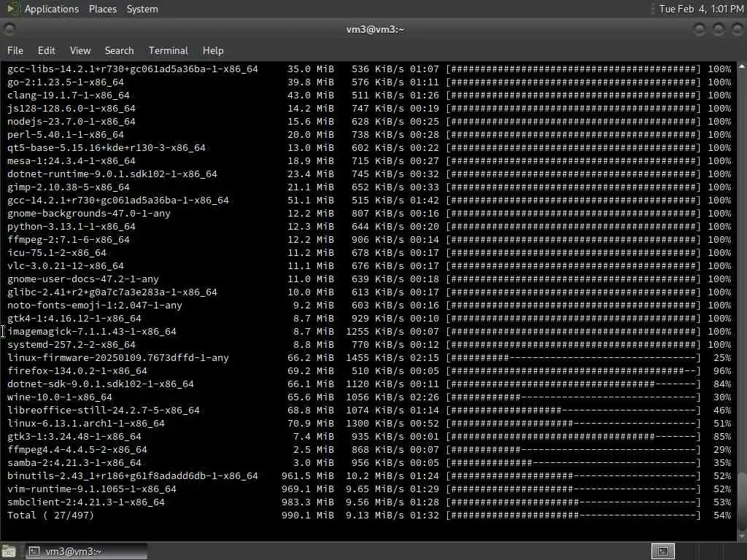The height and width of the screenshot is (560, 747).
Task: Click the text ffmpeg4.4-4.4.5-2-x86_64
Action: (x=77, y=449)
